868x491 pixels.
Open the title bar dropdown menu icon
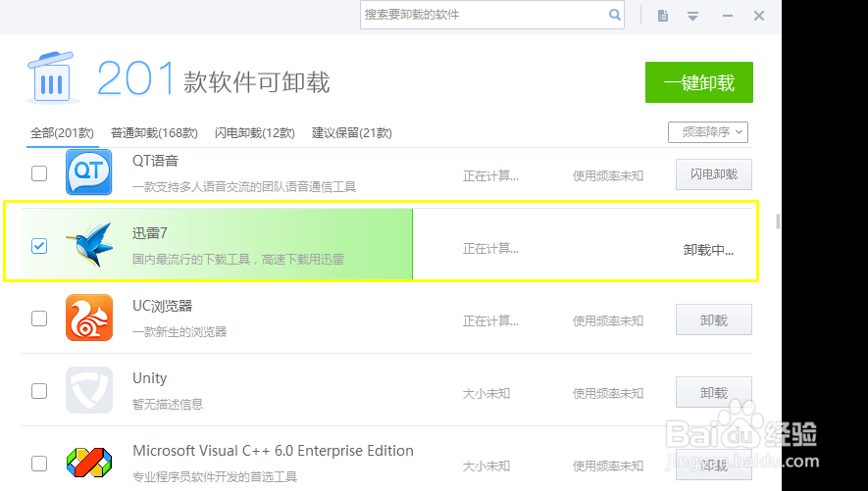point(692,16)
